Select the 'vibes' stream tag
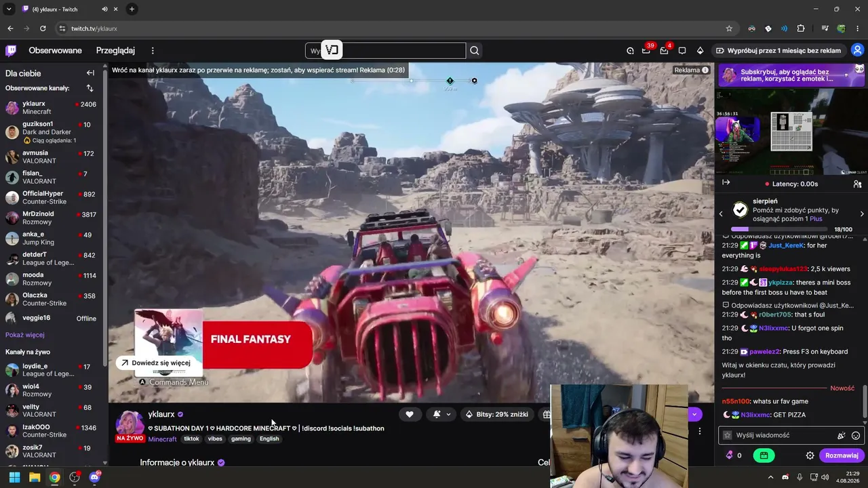Viewport: 868px width, 488px height. (x=215, y=439)
